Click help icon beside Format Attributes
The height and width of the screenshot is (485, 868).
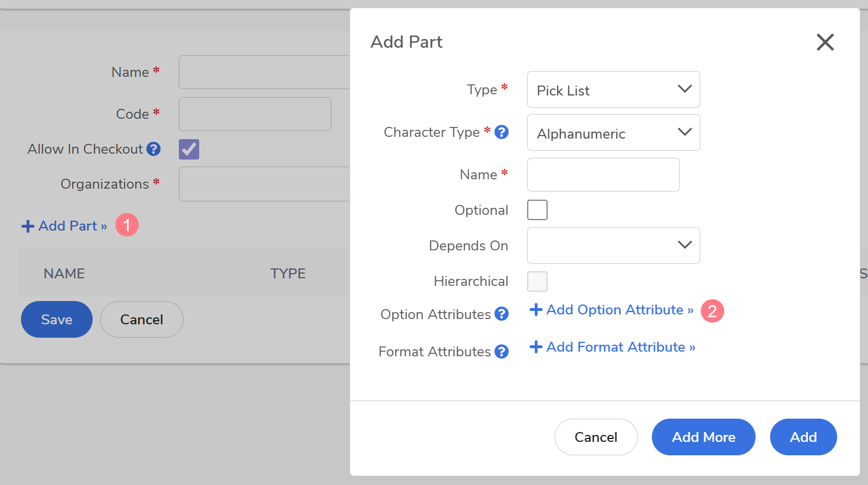(x=502, y=352)
